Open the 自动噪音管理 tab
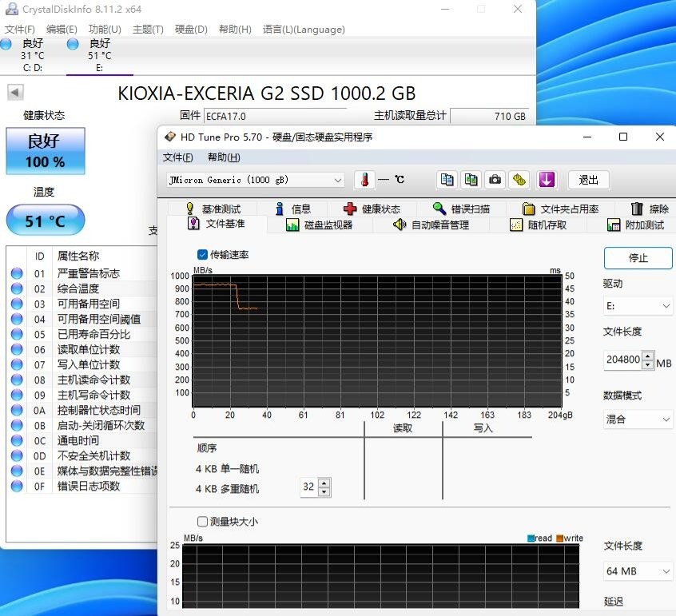676x616 pixels. [x=431, y=225]
